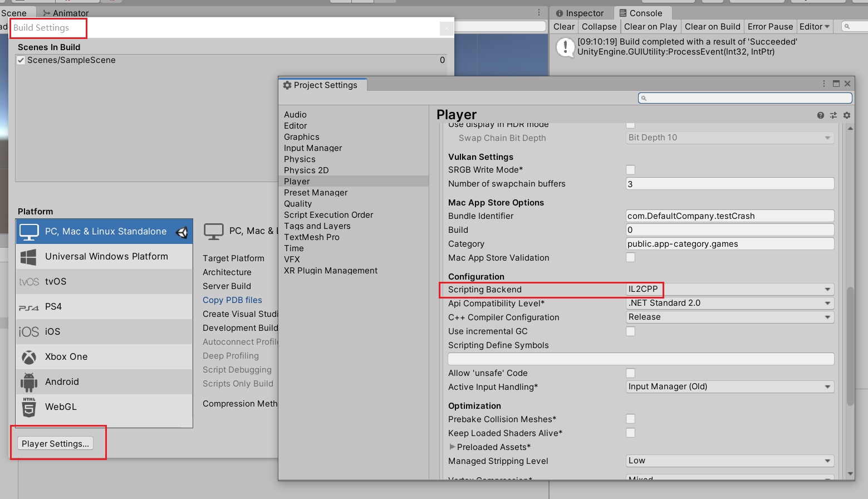
Task: Toggle Keep Loaded Shaders Alive checkbox
Action: [x=630, y=433]
